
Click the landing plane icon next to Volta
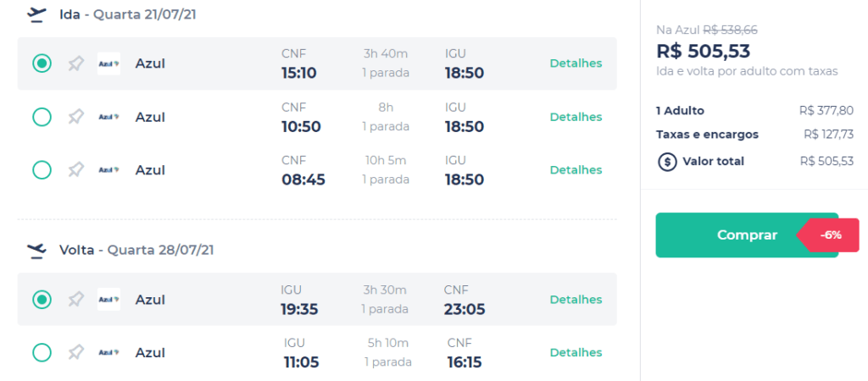[x=36, y=251]
